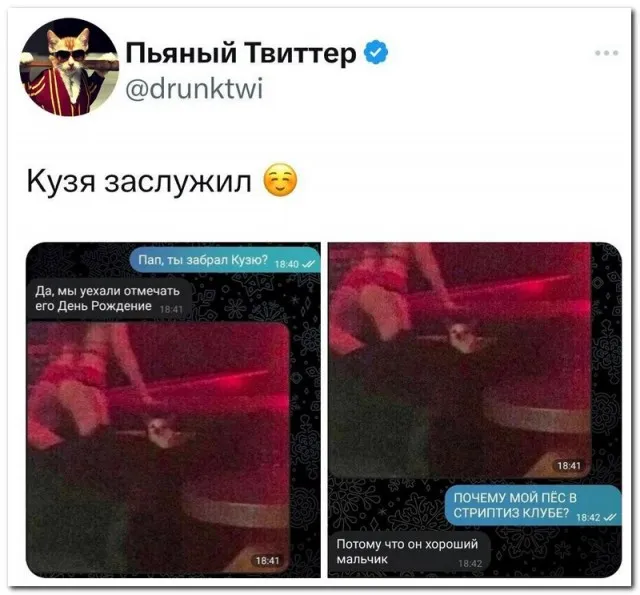This screenshot has width=640, height=595.
Task: Click the read checkmarks beside 18:40
Action: point(308,264)
